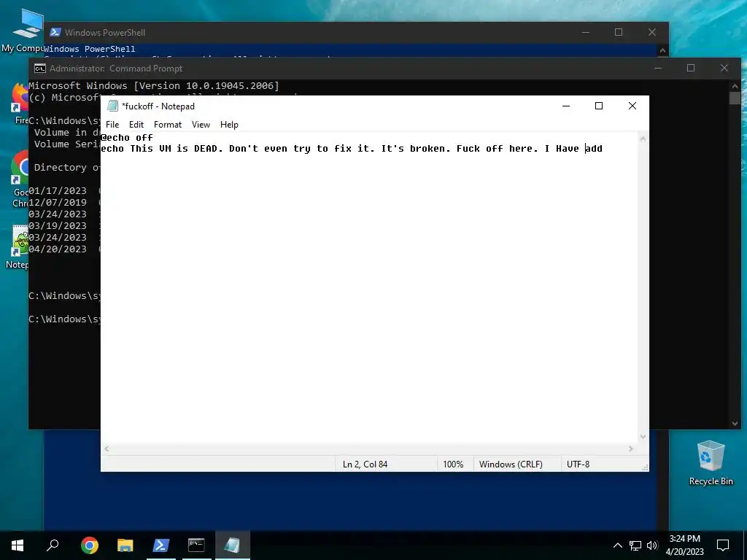Viewport: 747px width, 560px height.
Task: Click the taskbar Search magnifier icon
Action: (x=53, y=545)
